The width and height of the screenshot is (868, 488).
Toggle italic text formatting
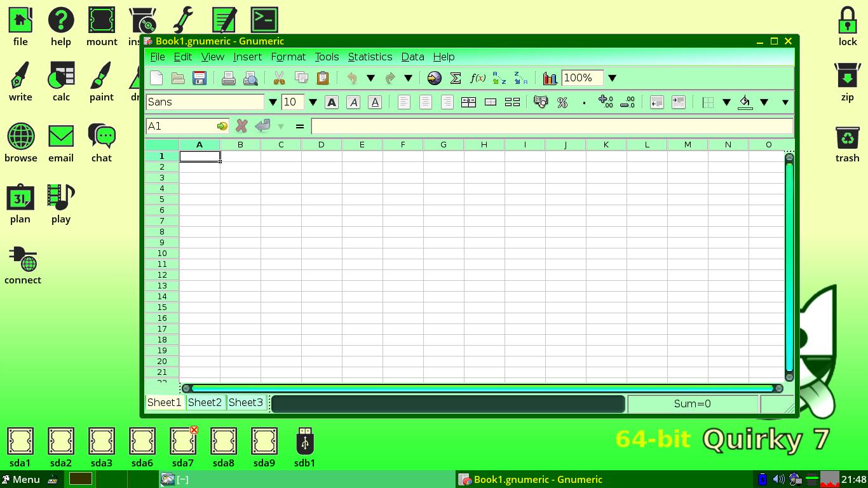click(353, 102)
